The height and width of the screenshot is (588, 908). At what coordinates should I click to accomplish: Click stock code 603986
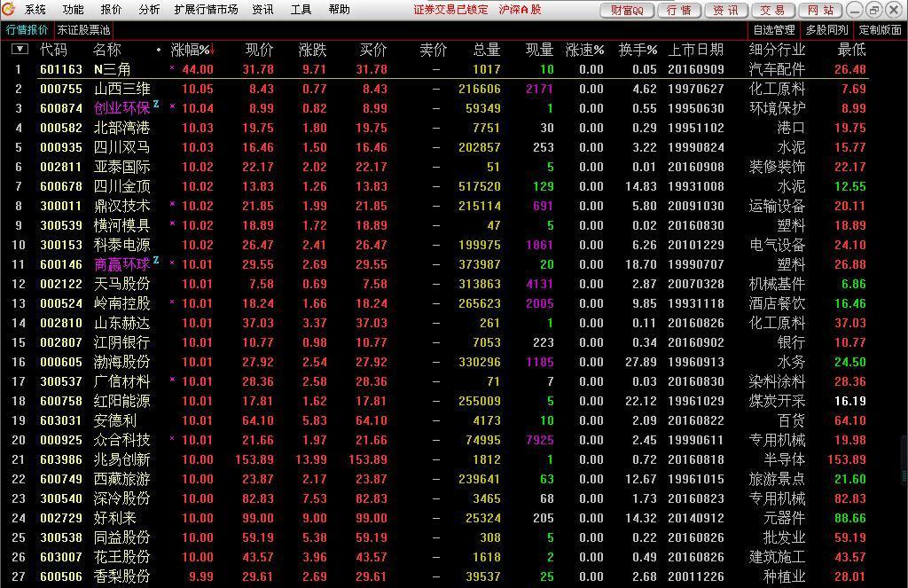(61, 460)
